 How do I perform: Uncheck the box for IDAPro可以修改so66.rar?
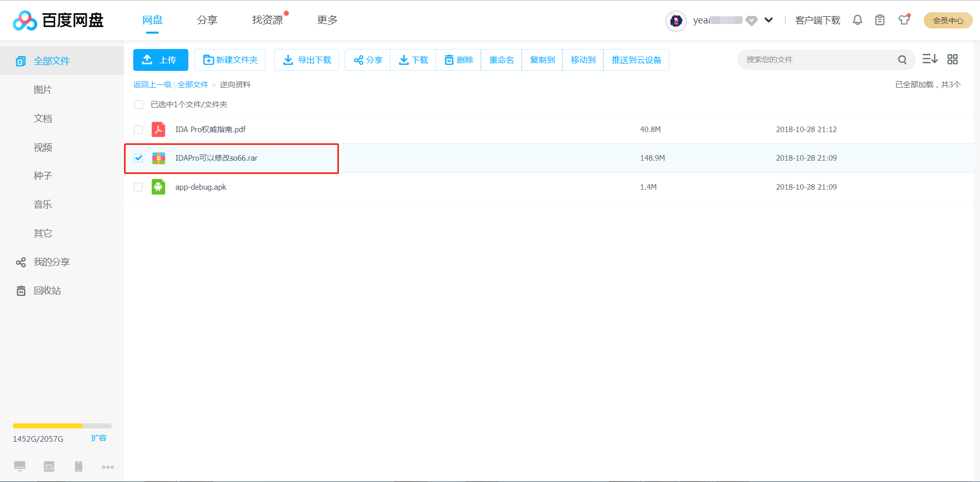point(138,158)
